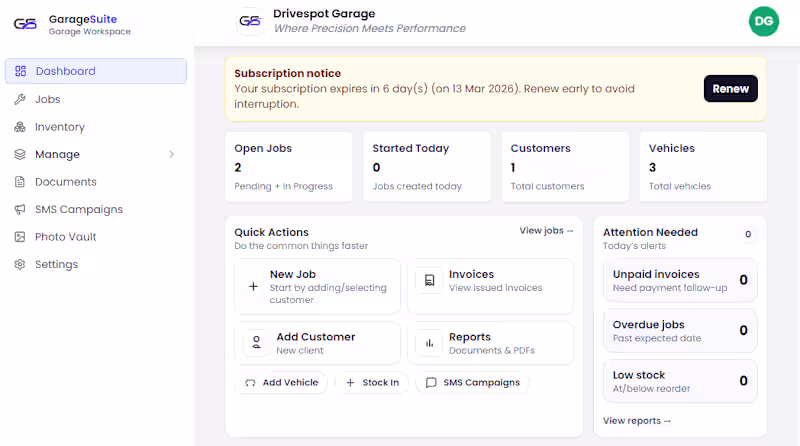
Task: Go to Jobs in sidebar
Action: [x=96, y=99]
